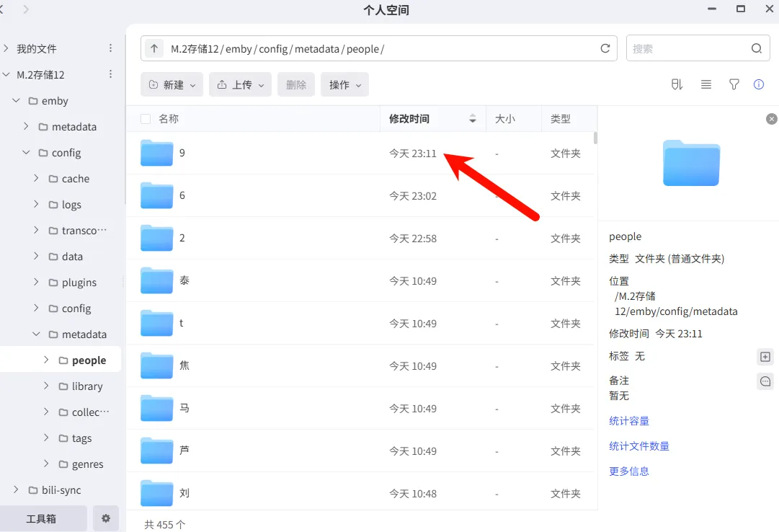Click the 统计容量 link
779x532 pixels.
point(629,421)
